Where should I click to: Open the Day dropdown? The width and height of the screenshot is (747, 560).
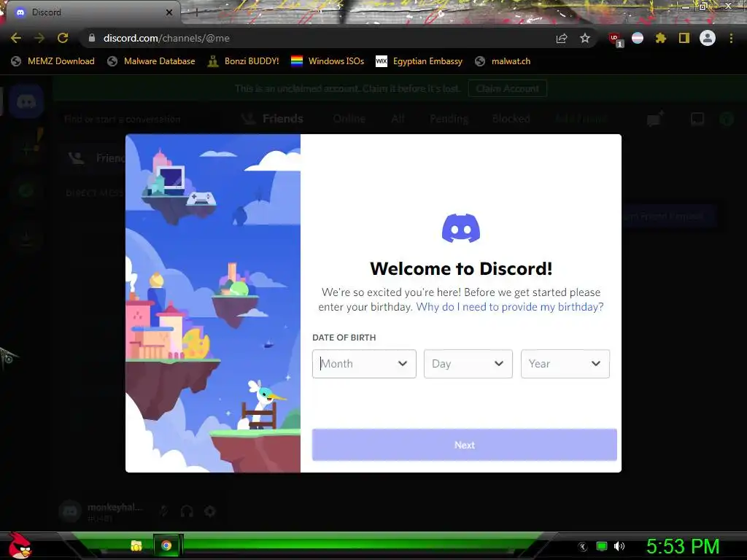click(468, 364)
